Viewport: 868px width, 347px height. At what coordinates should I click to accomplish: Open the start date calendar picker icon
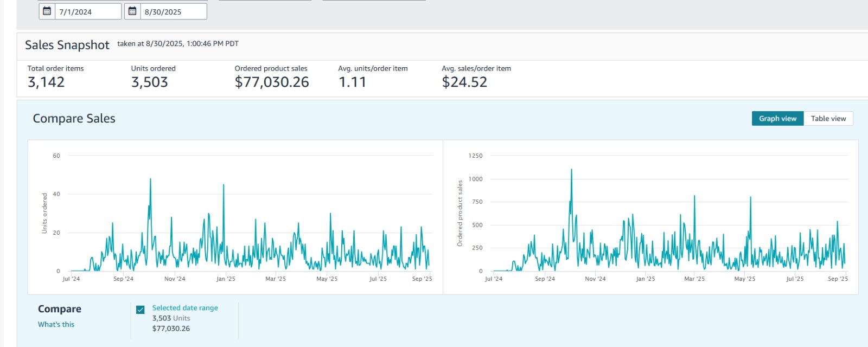(x=47, y=11)
